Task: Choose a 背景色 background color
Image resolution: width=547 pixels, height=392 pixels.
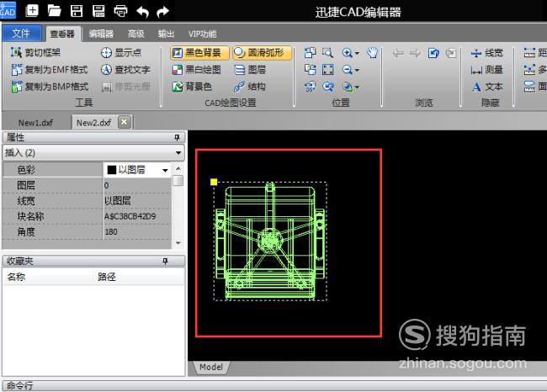Action: click(192, 86)
